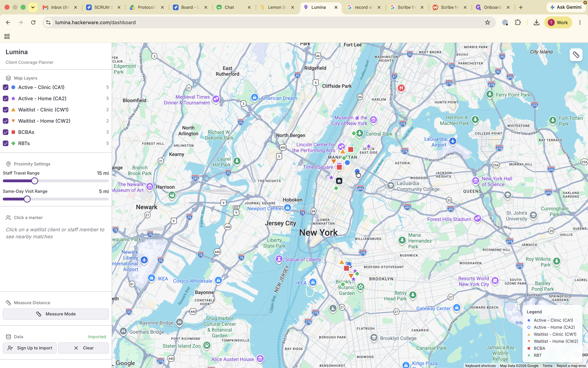
Task: Select the red BCBA square near Times Square
Action: (x=339, y=167)
